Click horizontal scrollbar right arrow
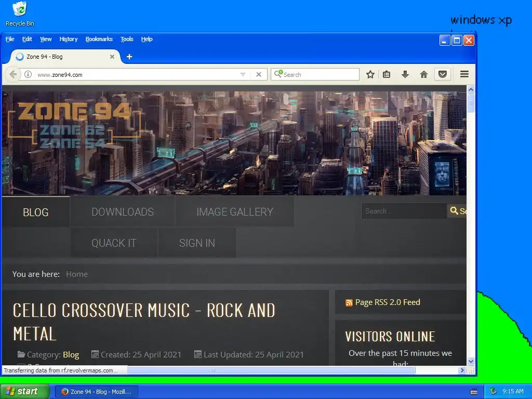 coord(462,370)
